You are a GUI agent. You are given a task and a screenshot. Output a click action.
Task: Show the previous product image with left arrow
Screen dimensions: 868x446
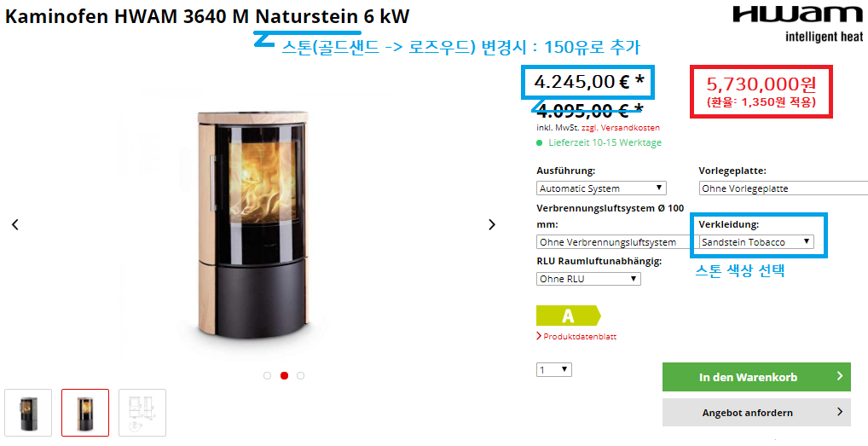[x=15, y=224]
